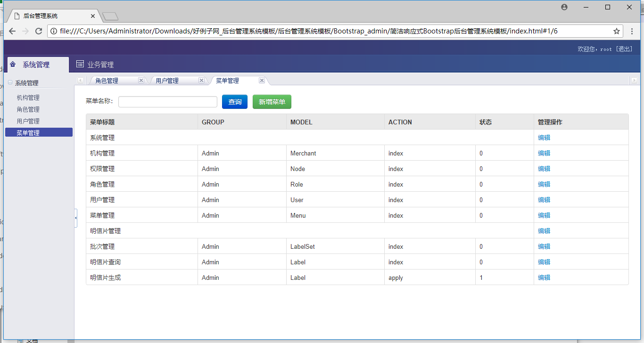Viewport: 644px width, 343px height.
Task: Edit the 明信片管理 menu row
Action: click(544, 231)
